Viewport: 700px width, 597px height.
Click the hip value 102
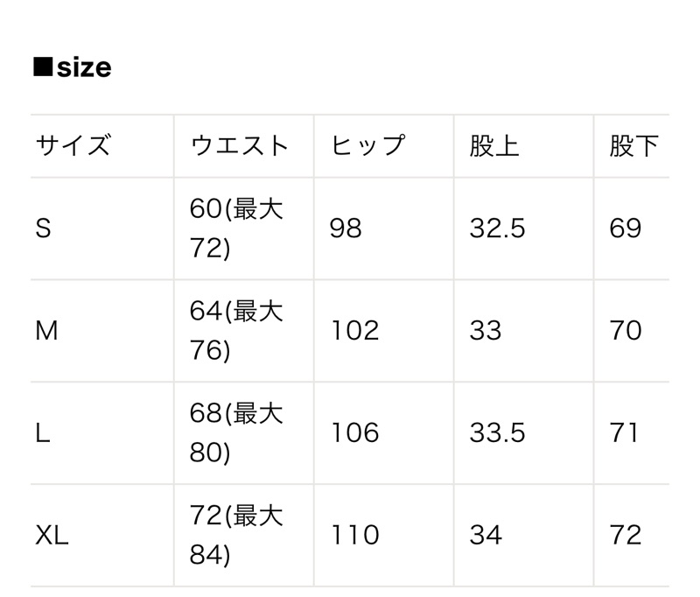[355, 330]
